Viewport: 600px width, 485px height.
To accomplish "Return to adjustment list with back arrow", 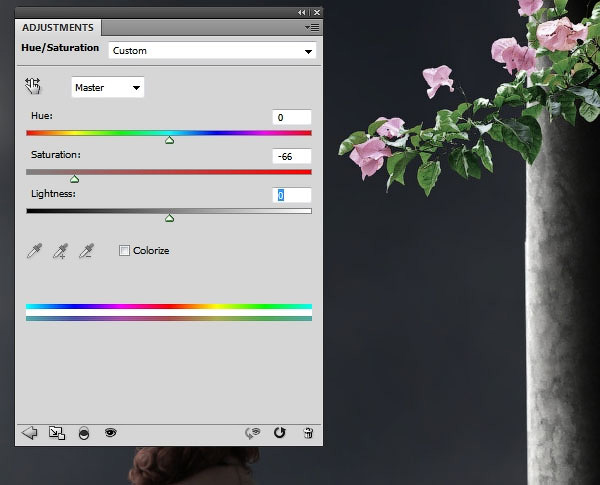I will [x=29, y=433].
